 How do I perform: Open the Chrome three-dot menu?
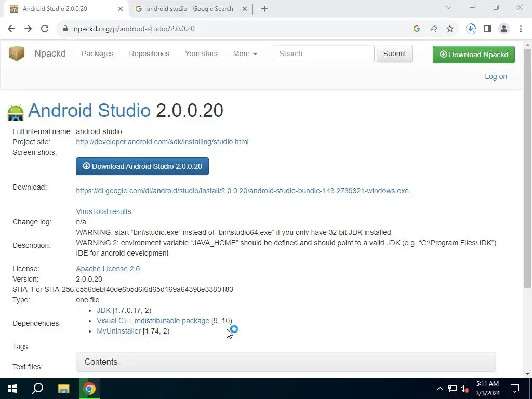521,29
